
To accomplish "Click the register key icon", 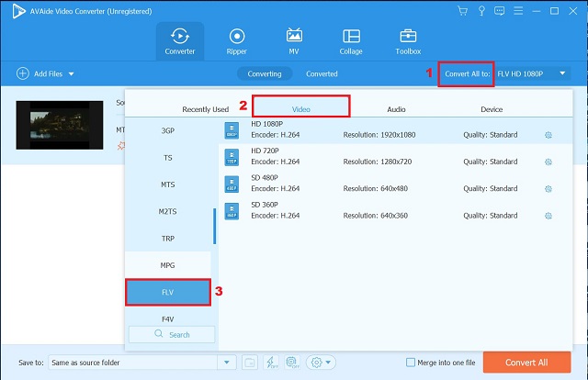I will click(x=481, y=11).
